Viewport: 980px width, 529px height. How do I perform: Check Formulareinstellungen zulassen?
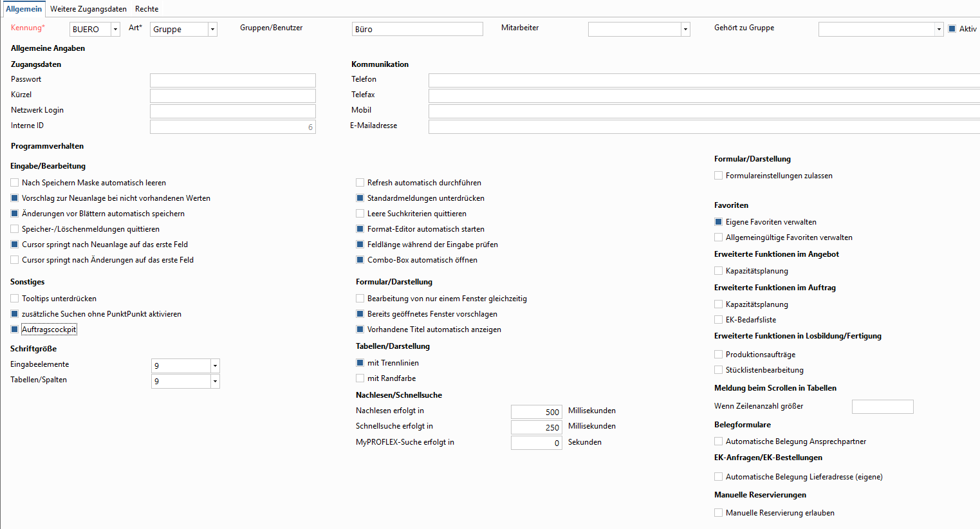718,176
